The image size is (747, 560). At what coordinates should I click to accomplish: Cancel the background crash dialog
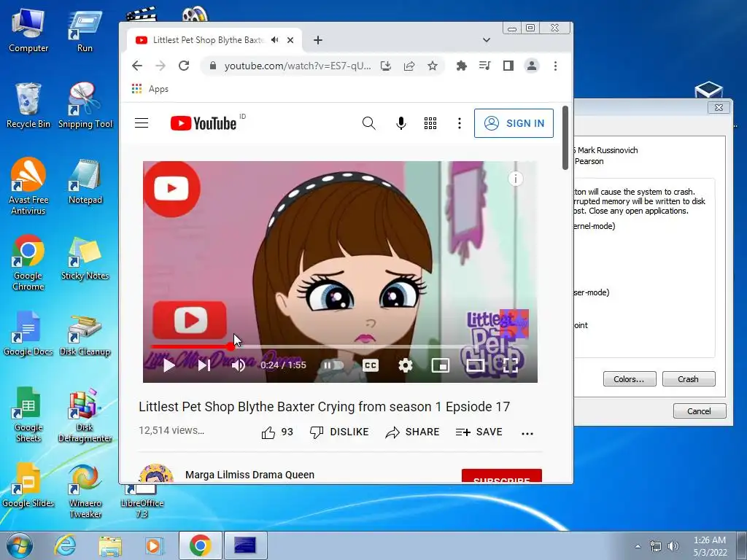point(700,411)
